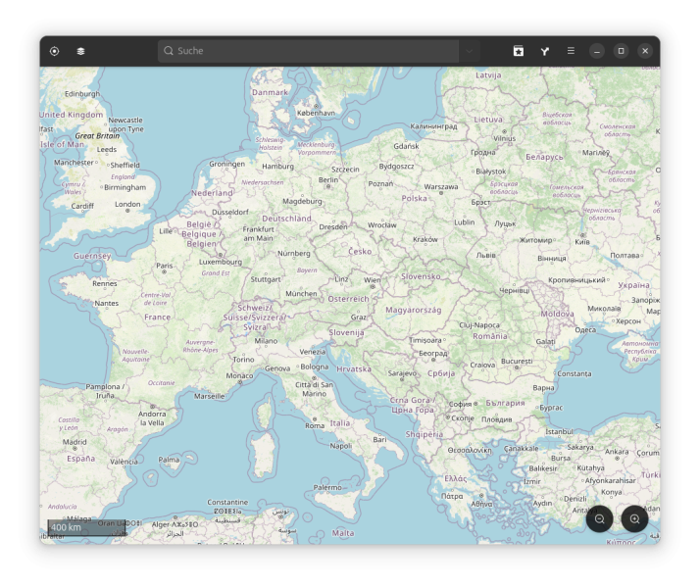Viewport: 700px width, 588px height.
Task: Expand the search results dropdown arrow
Action: coord(470,51)
